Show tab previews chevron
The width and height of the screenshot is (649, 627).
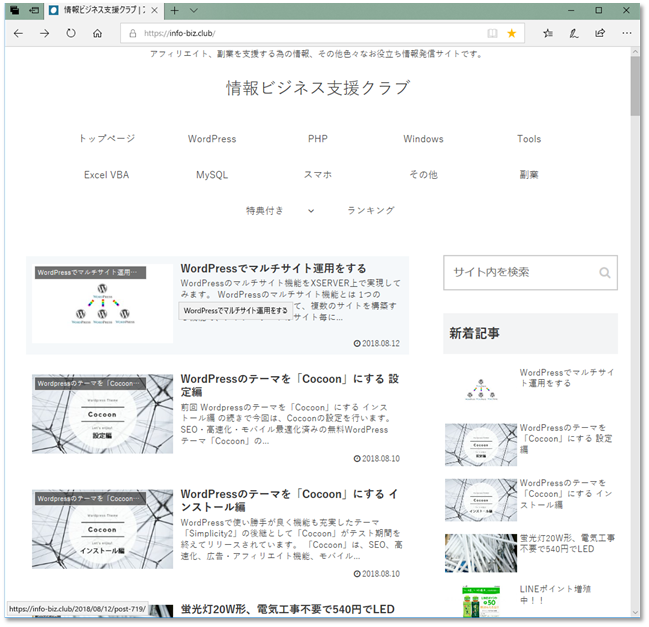pyautogui.click(x=194, y=11)
